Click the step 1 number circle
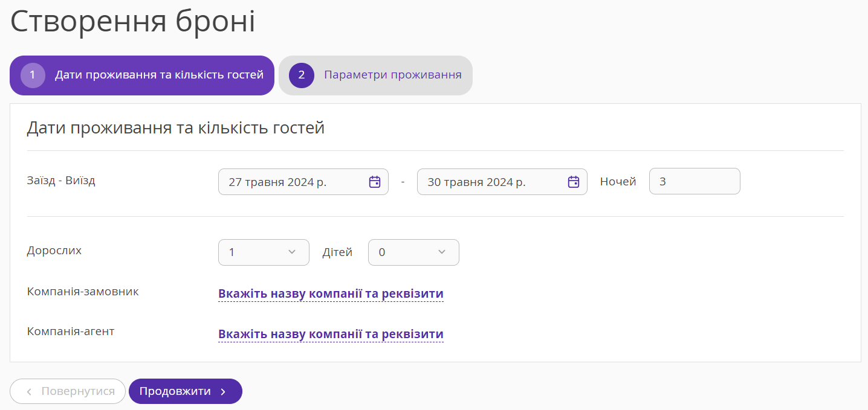868x410 pixels. tap(33, 75)
